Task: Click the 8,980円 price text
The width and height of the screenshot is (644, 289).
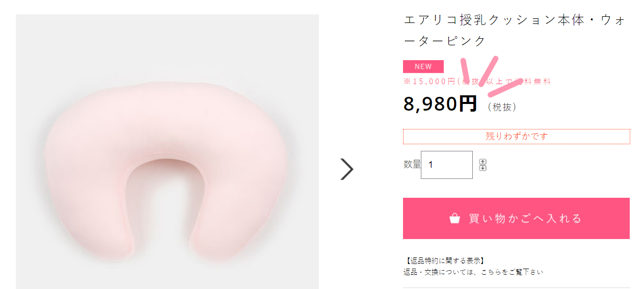Action: click(440, 103)
